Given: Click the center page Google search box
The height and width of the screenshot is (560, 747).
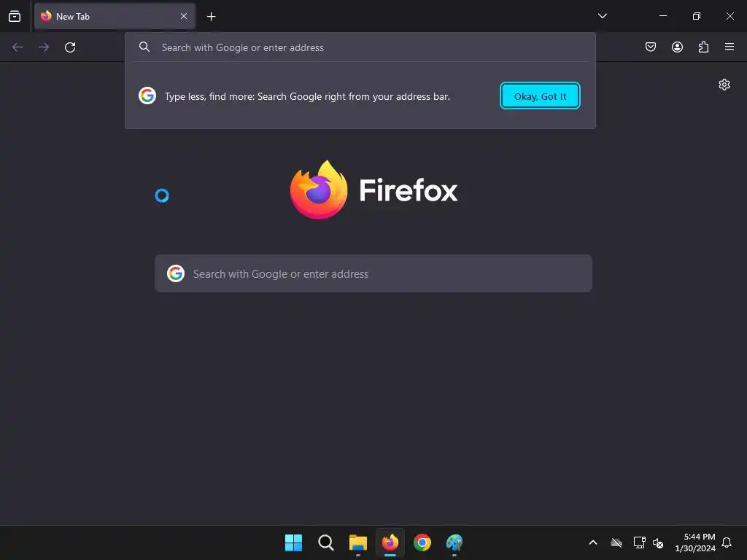Looking at the screenshot, I should (x=373, y=274).
